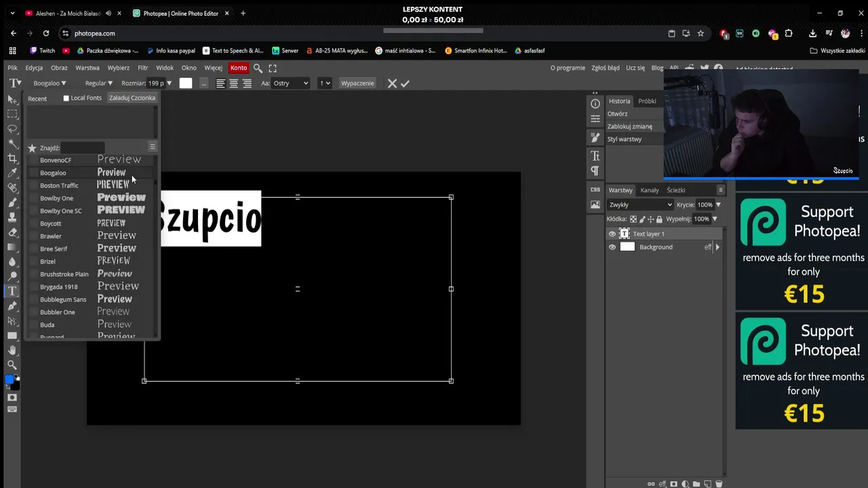Select the Blur tool
Viewport: 868px width, 488px height.
[12, 262]
